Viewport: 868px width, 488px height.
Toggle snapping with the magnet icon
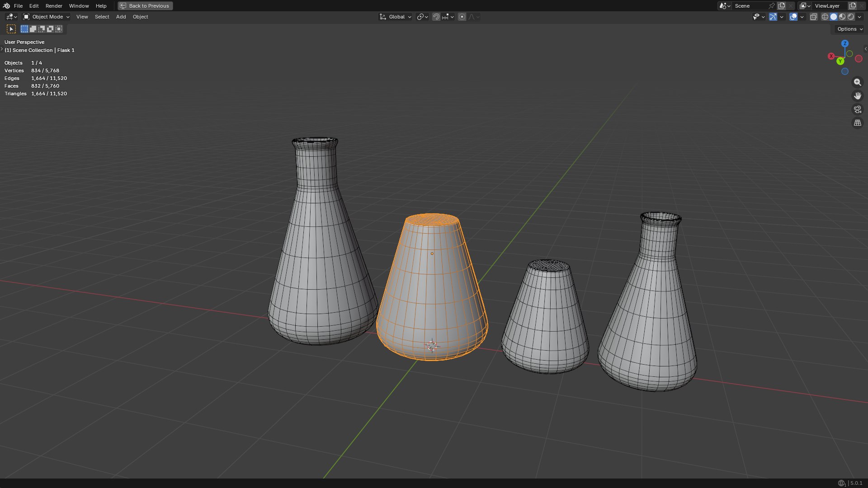[436, 17]
